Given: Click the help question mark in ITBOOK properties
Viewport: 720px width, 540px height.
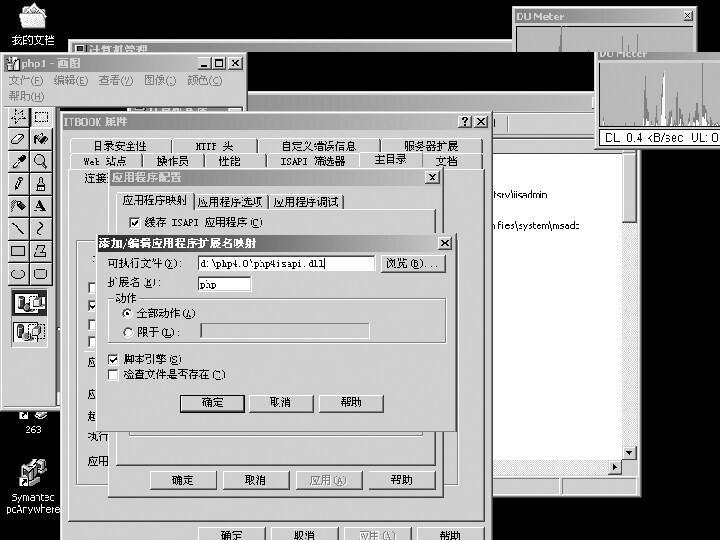Looking at the screenshot, I should (465, 122).
